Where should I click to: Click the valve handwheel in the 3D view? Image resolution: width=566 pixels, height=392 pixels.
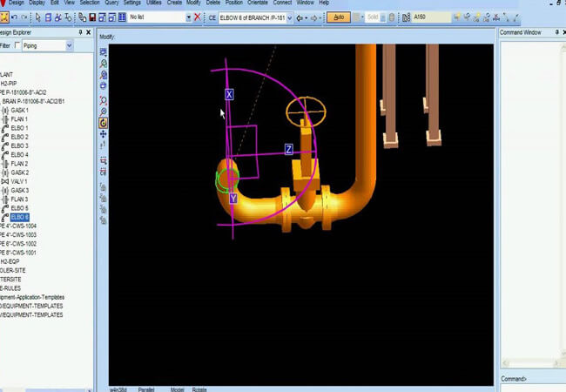[x=306, y=112]
